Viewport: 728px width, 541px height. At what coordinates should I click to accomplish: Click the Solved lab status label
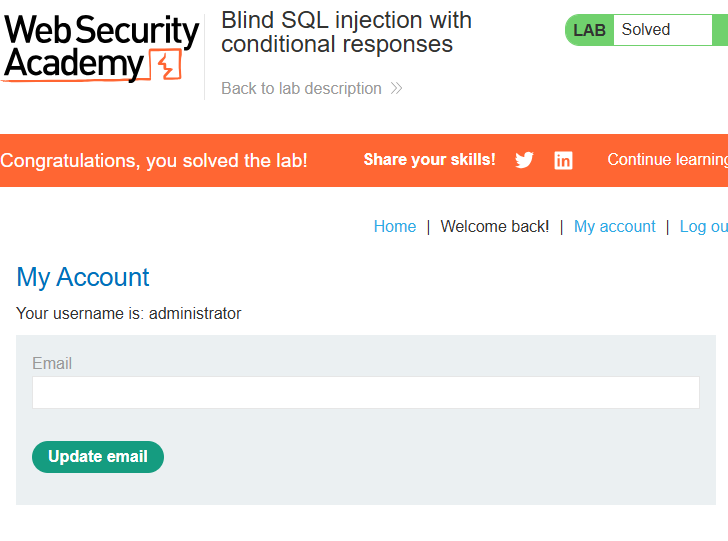(646, 30)
